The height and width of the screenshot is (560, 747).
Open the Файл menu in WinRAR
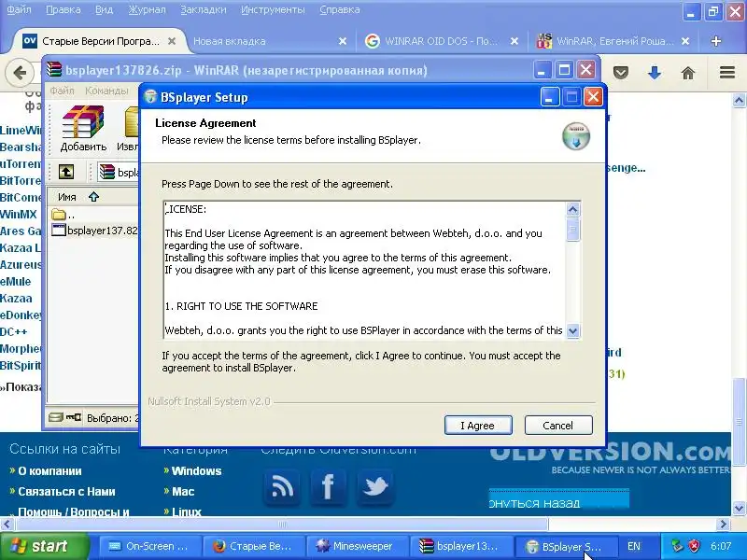62,91
